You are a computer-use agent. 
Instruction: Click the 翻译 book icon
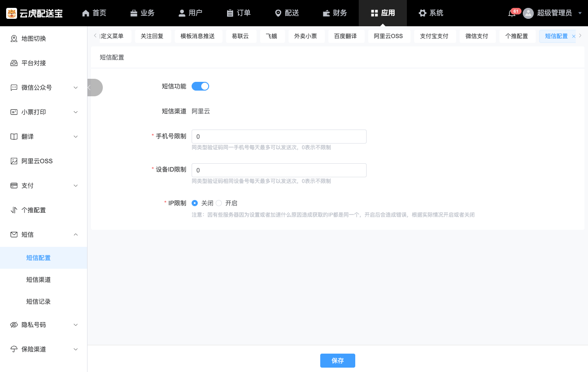click(14, 137)
